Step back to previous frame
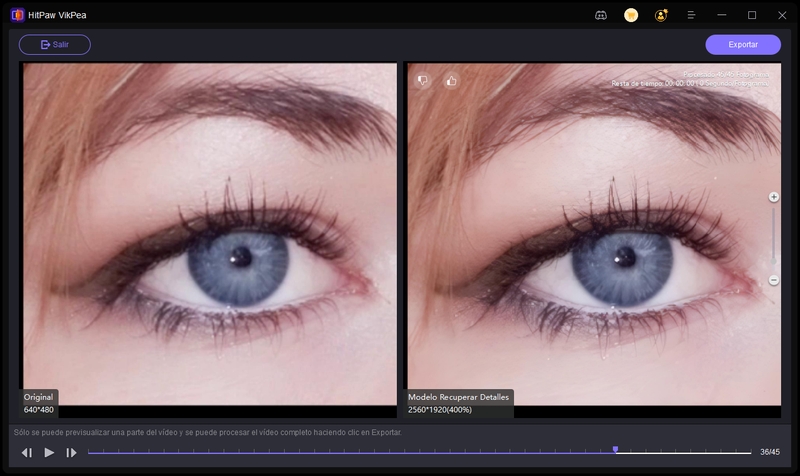 [x=27, y=453]
